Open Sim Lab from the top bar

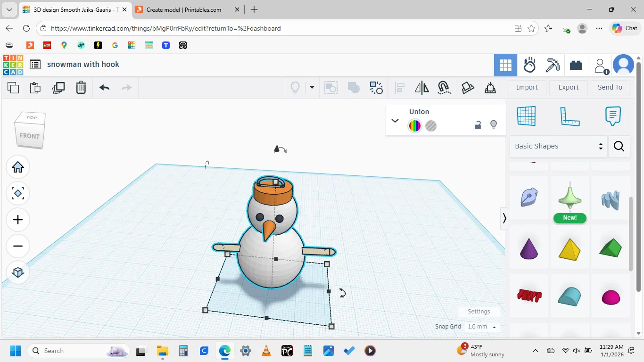tap(529, 65)
